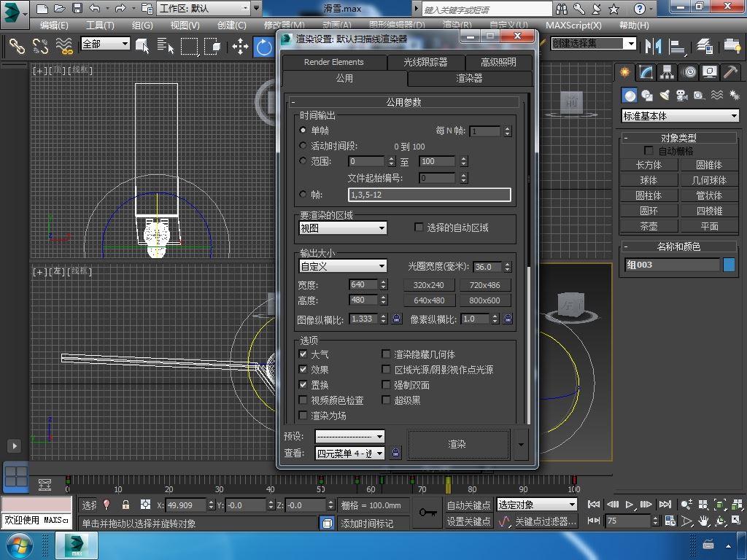Open the 选定对象 key filter dropdown

pyautogui.click(x=536, y=505)
